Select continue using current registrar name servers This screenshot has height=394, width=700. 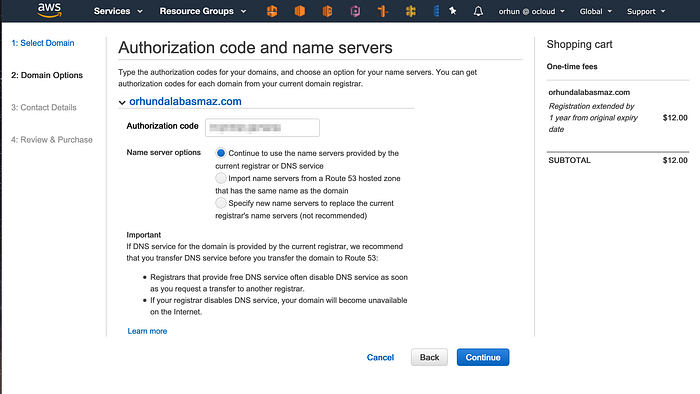click(221, 153)
